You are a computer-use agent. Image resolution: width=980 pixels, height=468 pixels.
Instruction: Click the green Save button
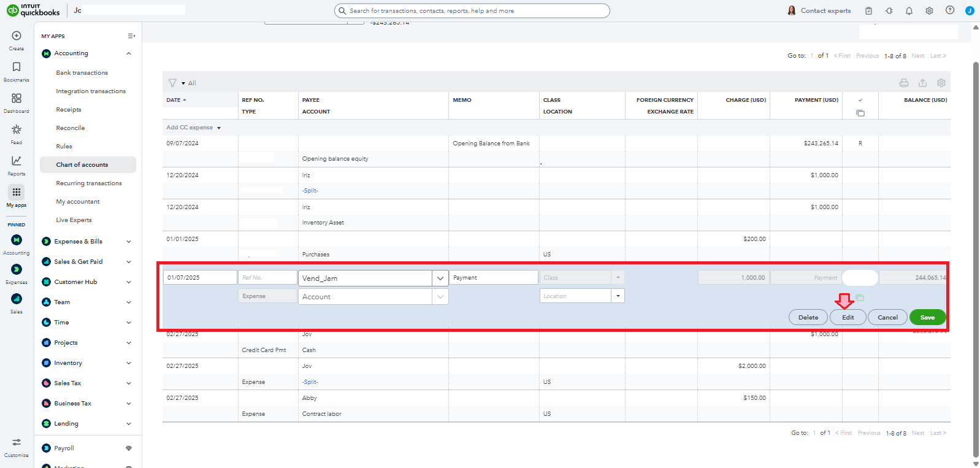coord(927,317)
